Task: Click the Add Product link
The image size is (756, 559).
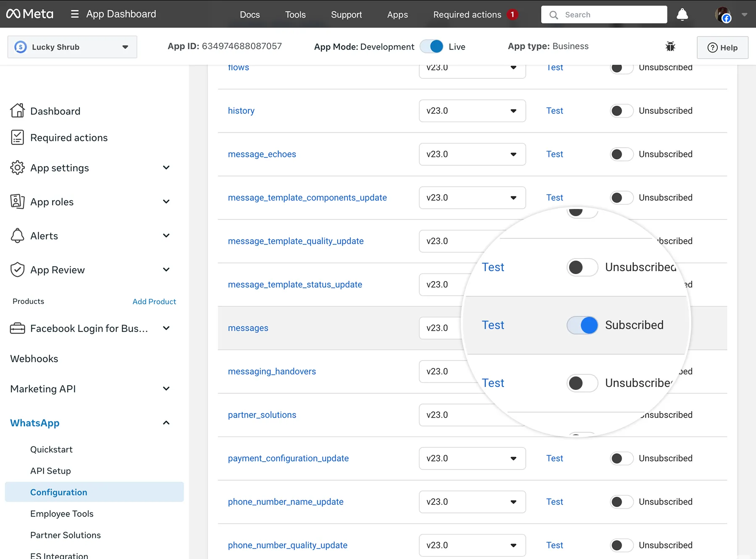Action: [154, 301]
